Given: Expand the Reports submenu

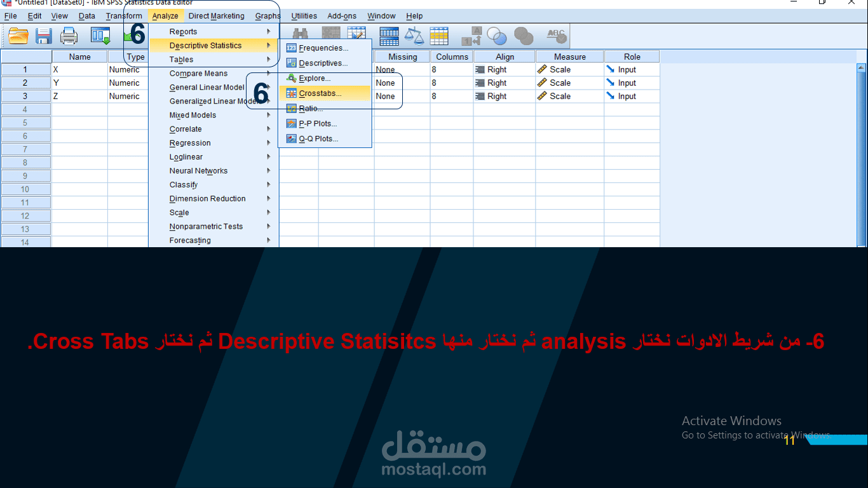Looking at the screenshot, I should coord(214,32).
